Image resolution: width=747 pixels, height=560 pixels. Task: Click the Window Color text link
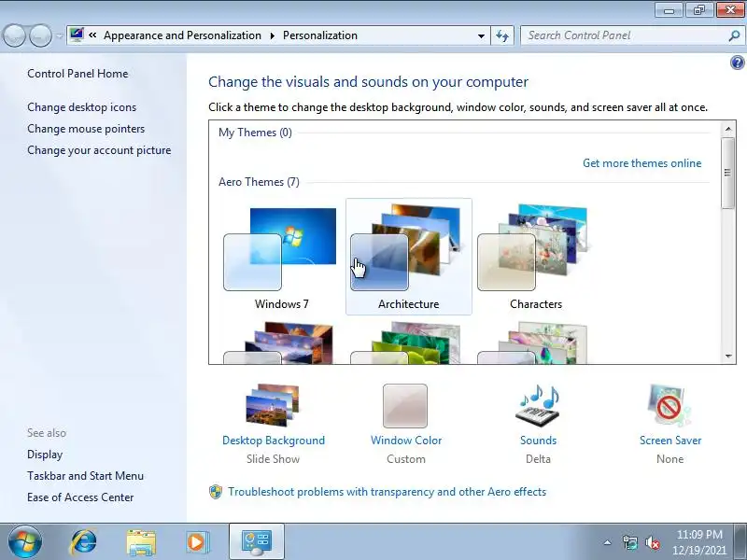[406, 441]
